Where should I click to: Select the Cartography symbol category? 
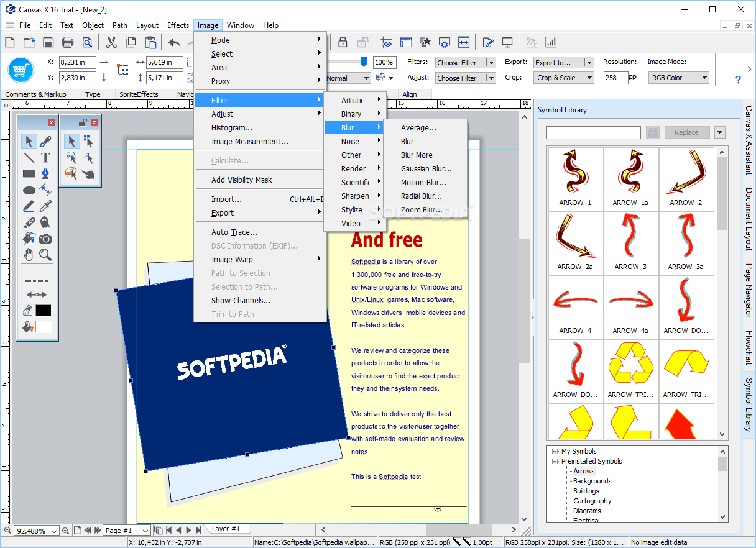(592, 501)
